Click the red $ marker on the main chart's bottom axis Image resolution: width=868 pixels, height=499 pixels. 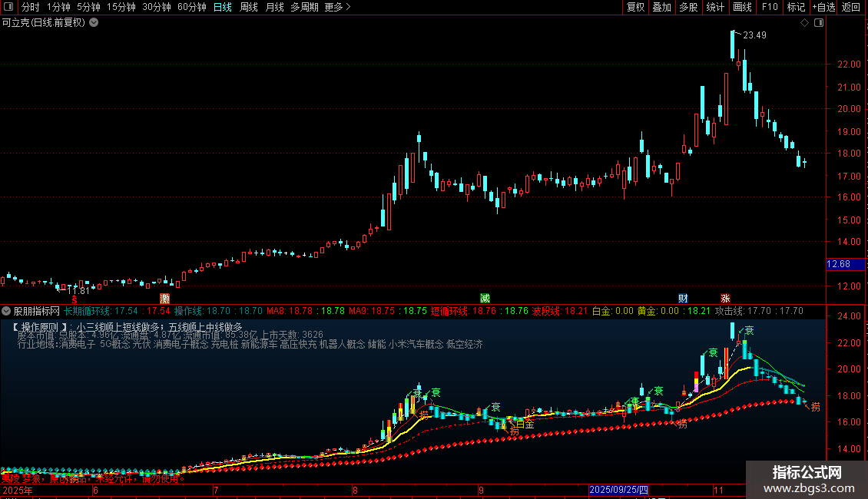[75, 299]
